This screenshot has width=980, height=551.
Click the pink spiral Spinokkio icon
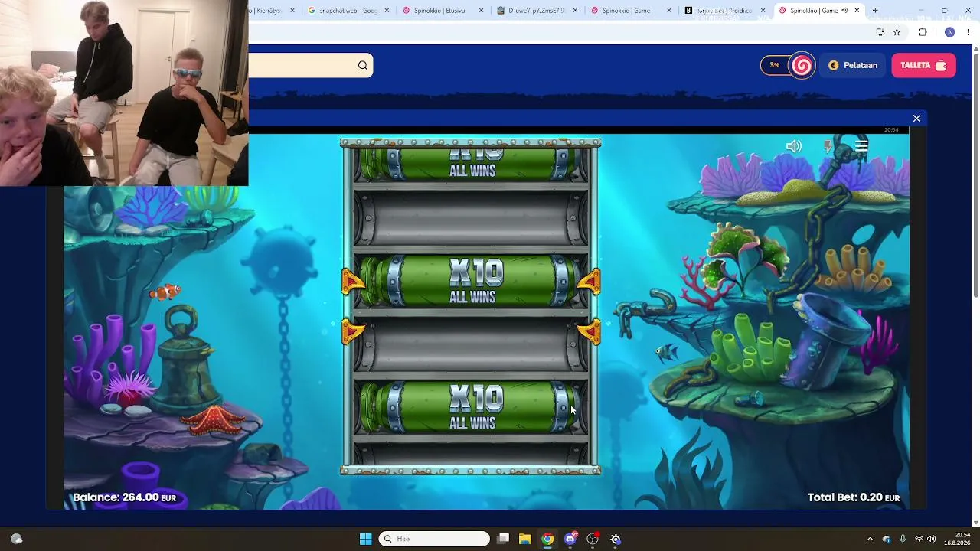802,66
